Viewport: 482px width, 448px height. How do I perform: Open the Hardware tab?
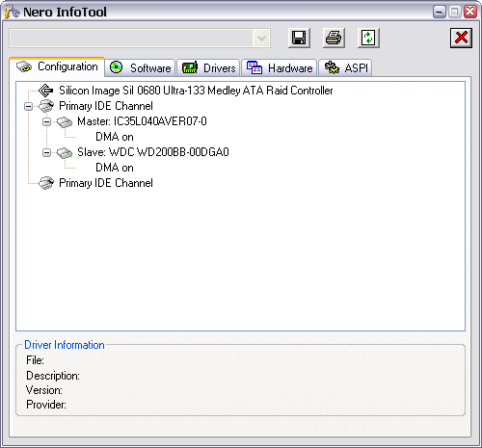coord(280,67)
